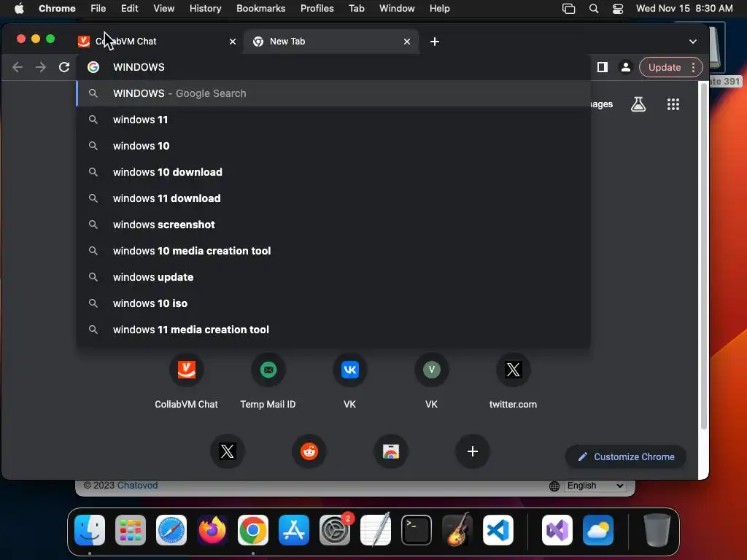
Task: Open the twitter.com shortcut
Action: coord(513,382)
